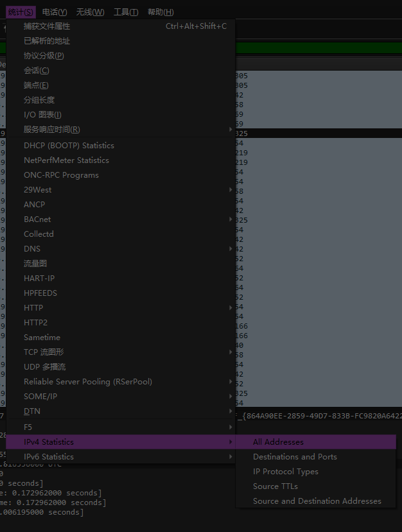The width and height of the screenshot is (402, 532).
Task: Choose Destinations and Ports
Action: 295,457
